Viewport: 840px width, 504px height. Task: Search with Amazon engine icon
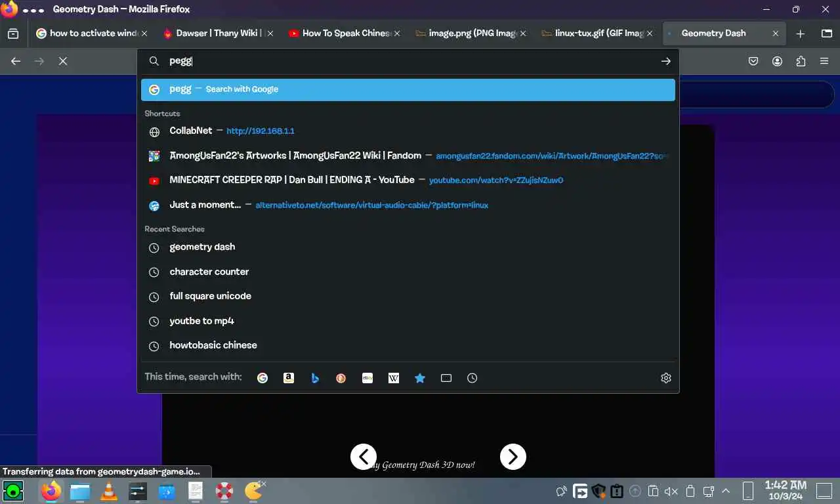click(x=289, y=378)
